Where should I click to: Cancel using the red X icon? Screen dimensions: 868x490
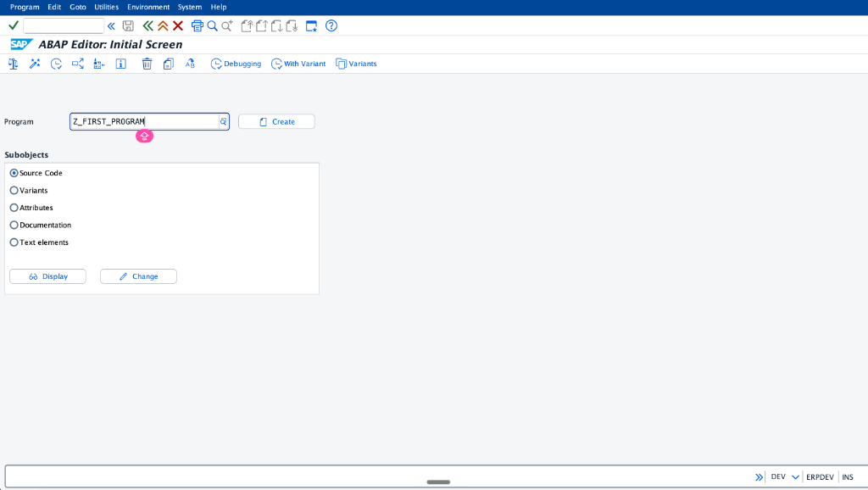click(x=178, y=26)
